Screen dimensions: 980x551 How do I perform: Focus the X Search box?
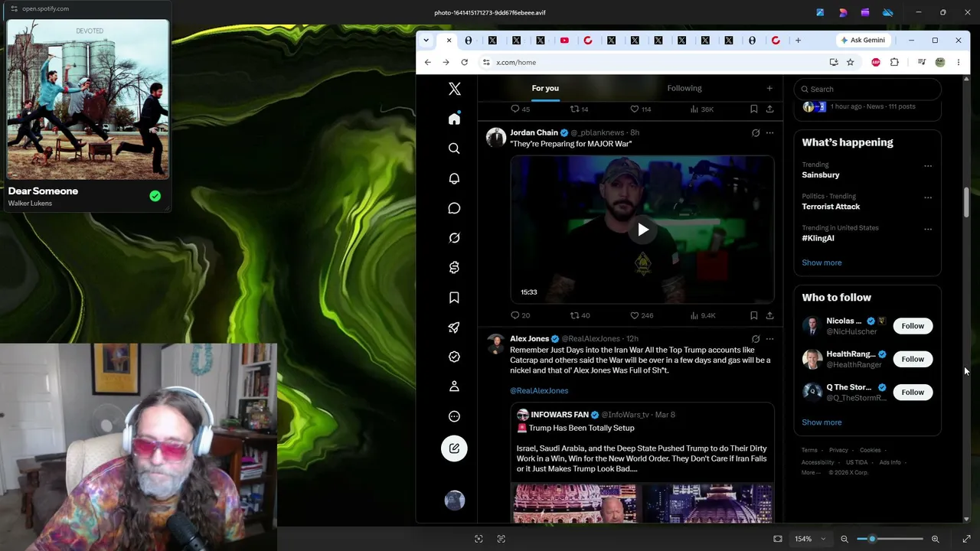(867, 89)
